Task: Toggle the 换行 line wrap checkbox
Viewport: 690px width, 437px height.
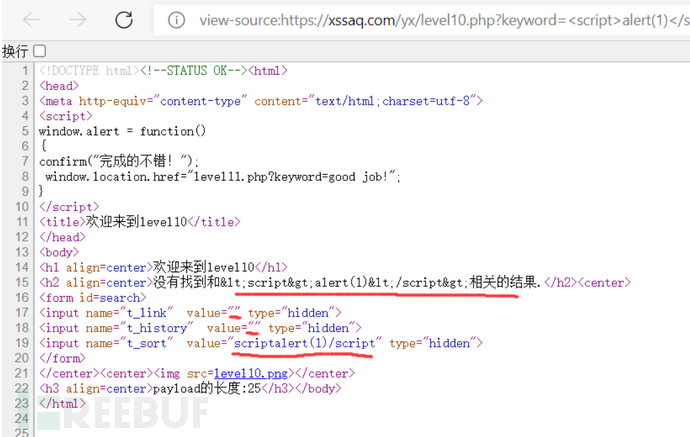Action: [40, 50]
